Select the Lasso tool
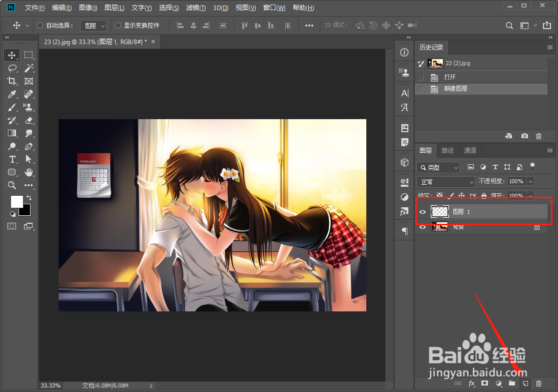 [x=12, y=68]
